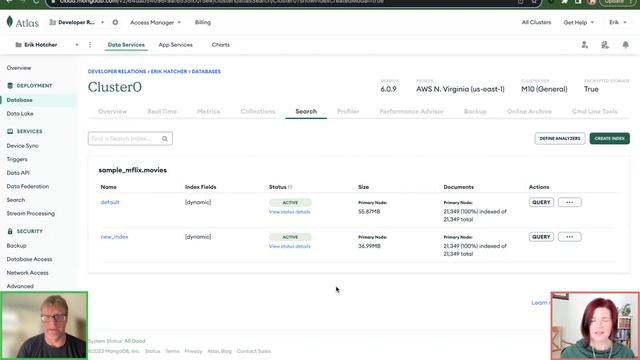The height and width of the screenshot is (360, 640).
Task: Open the Performance Advisor tab
Action: coord(411,111)
